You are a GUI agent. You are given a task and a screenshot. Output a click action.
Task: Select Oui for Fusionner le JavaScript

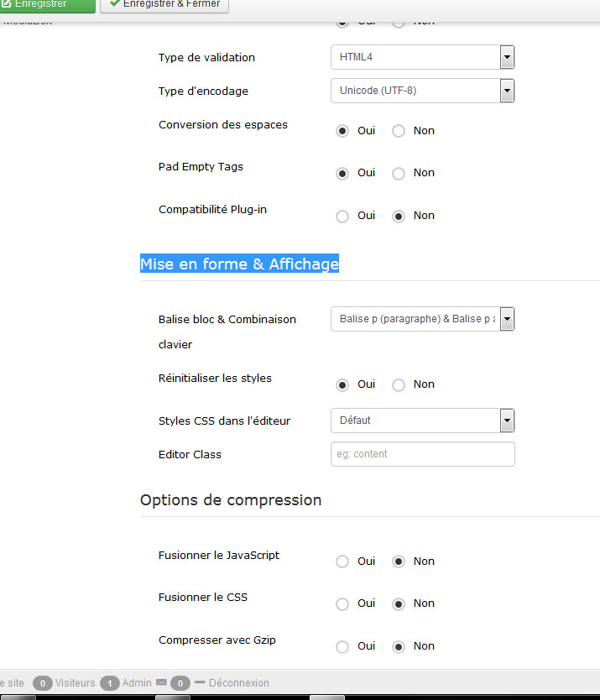342,562
